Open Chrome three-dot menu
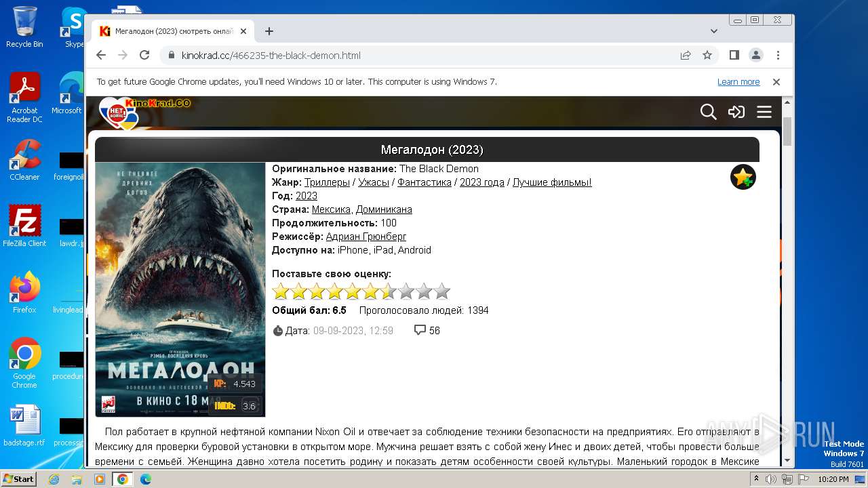This screenshot has width=868, height=488. click(778, 55)
